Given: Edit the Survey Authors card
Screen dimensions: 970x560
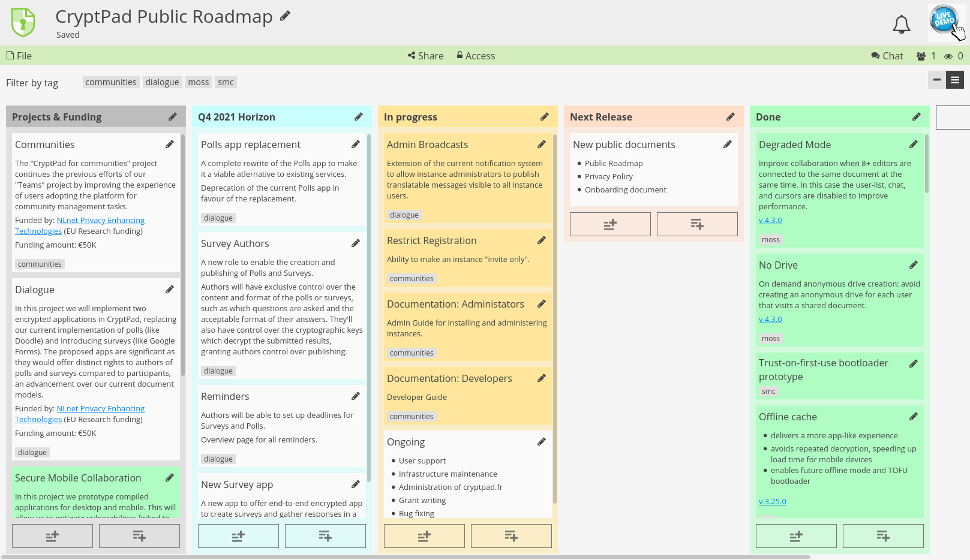Looking at the screenshot, I should (356, 243).
